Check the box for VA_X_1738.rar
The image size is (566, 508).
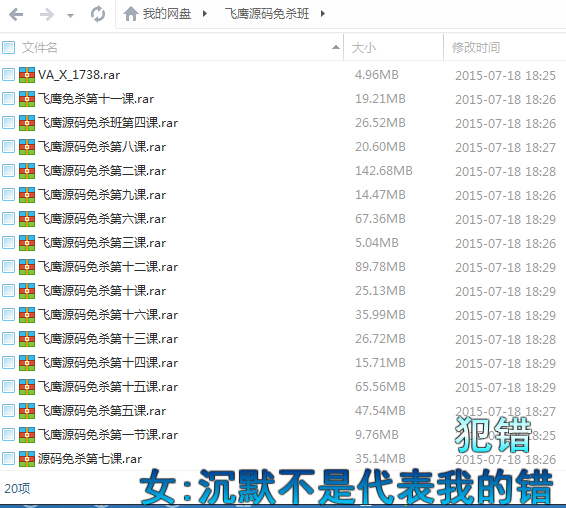click(8, 75)
